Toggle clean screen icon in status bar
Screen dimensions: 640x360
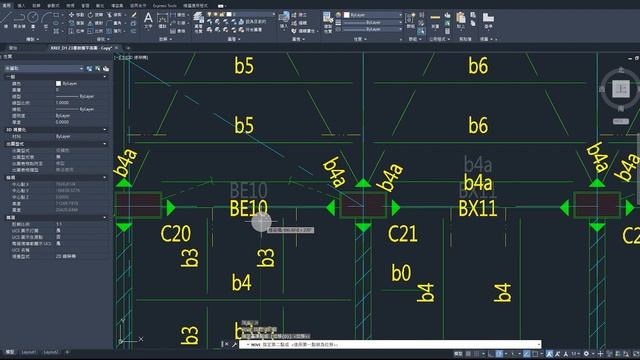(x=635, y=354)
